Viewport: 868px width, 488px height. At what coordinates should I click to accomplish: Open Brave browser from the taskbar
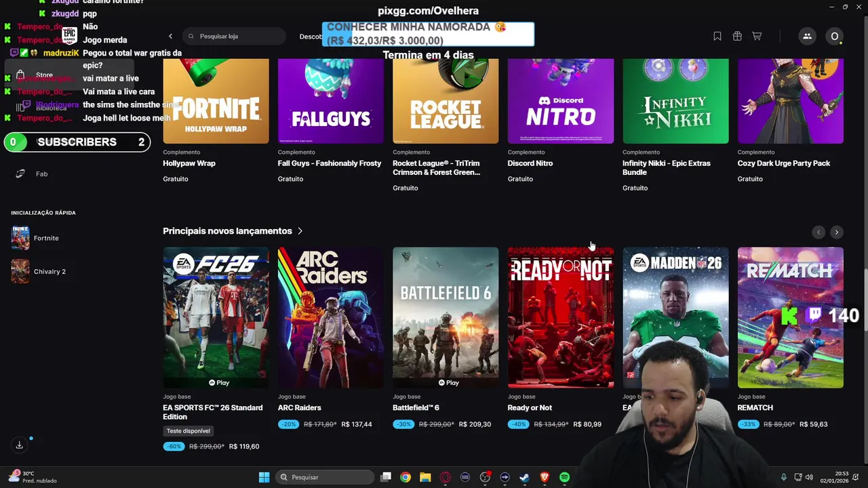[x=545, y=477]
